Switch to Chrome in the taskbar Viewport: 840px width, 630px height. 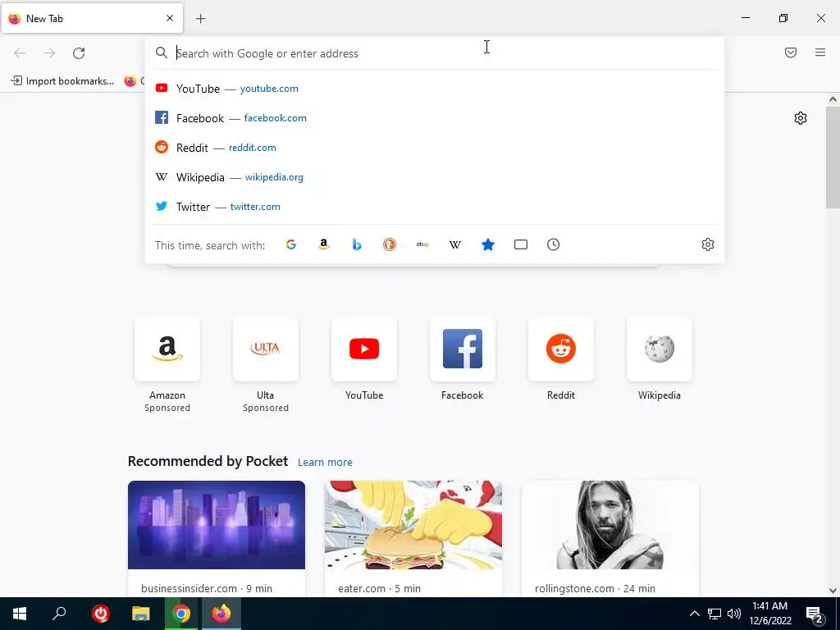(181, 614)
